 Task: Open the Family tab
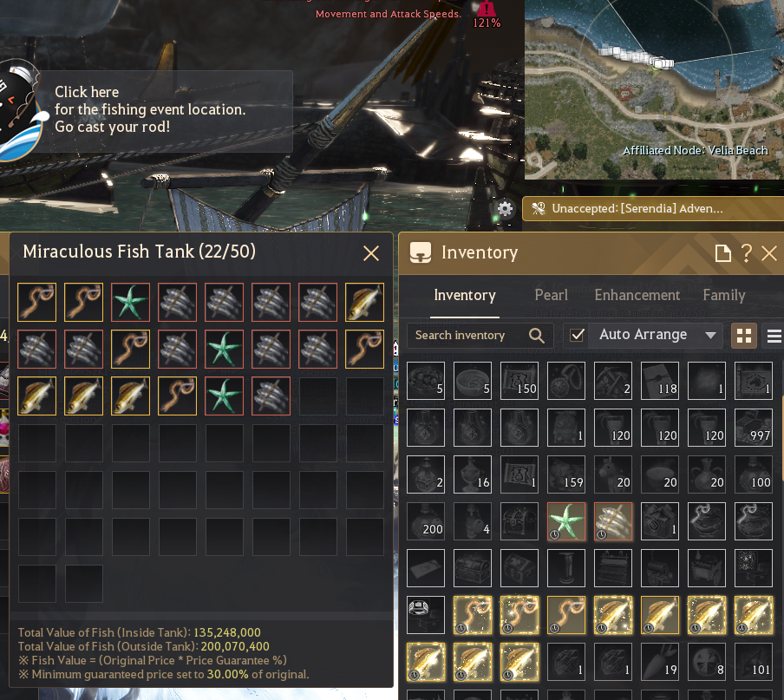point(724,295)
